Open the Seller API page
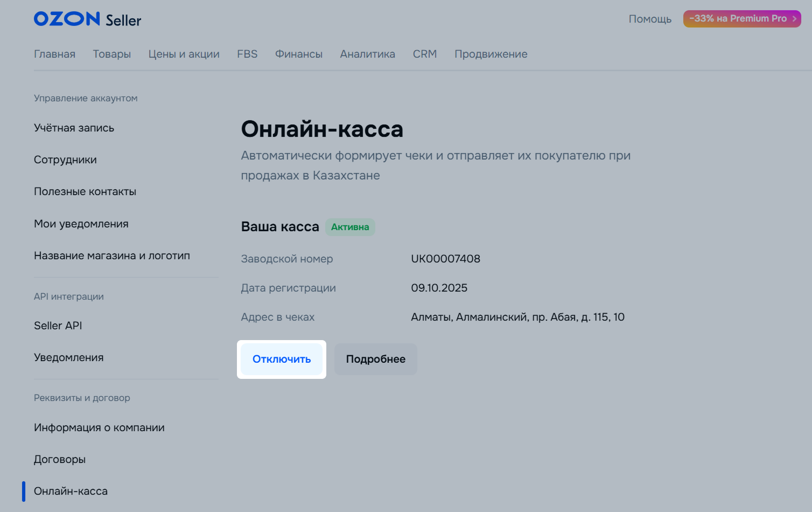812x512 pixels. 58,326
